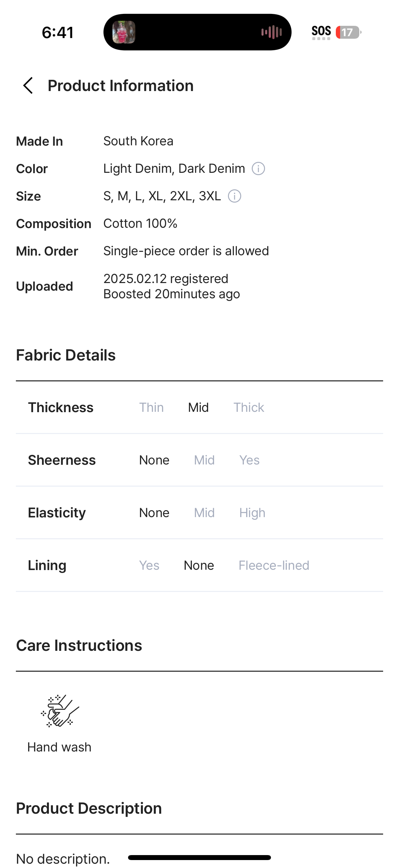The image size is (399, 868).
Task: Tap the audio waveform in Dynamic Island
Action: tap(271, 32)
